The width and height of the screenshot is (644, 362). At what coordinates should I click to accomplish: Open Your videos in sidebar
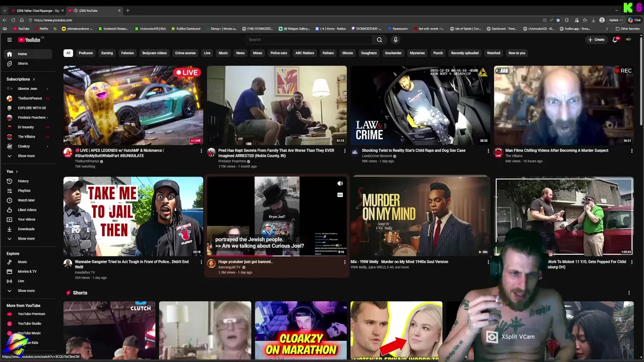pos(27,219)
